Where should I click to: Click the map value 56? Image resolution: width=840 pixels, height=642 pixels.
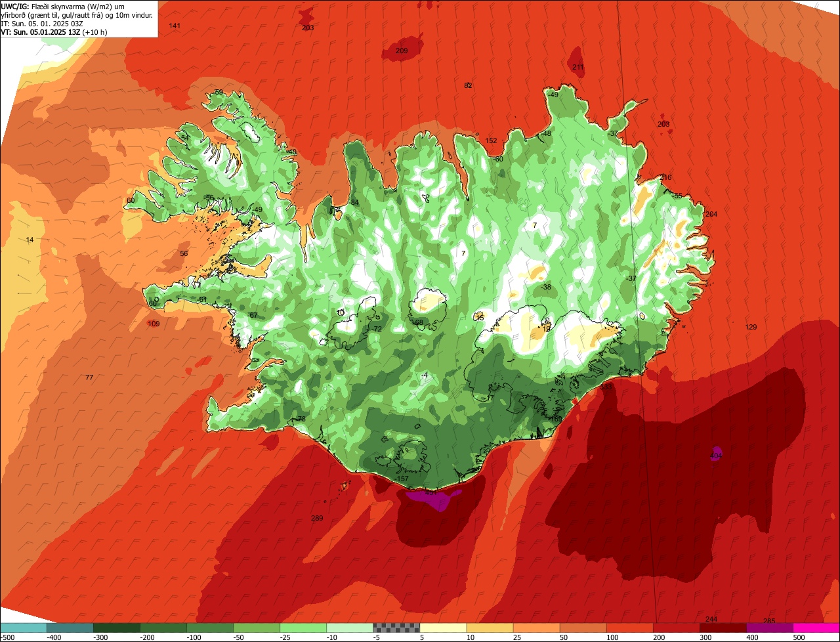point(184,253)
